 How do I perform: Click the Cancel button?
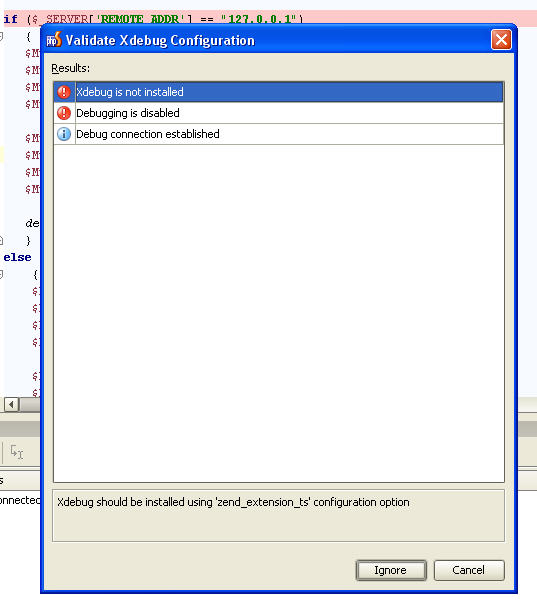[x=469, y=570]
